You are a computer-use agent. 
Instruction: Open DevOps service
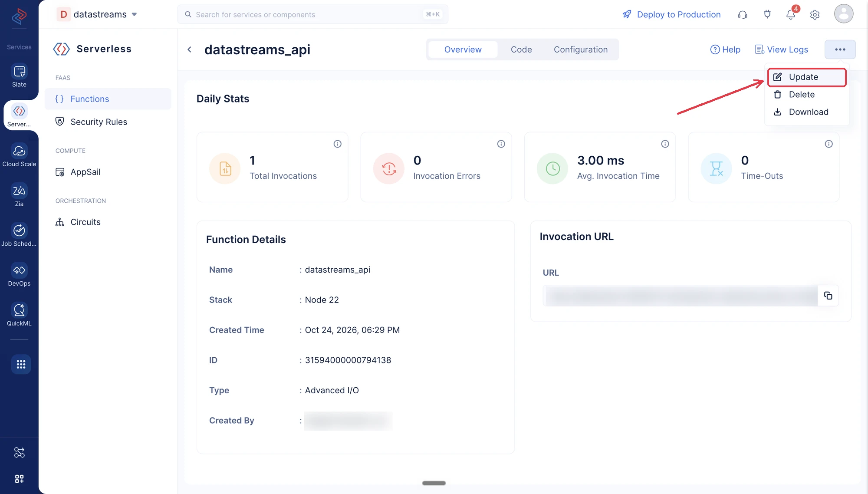click(x=19, y=275)
